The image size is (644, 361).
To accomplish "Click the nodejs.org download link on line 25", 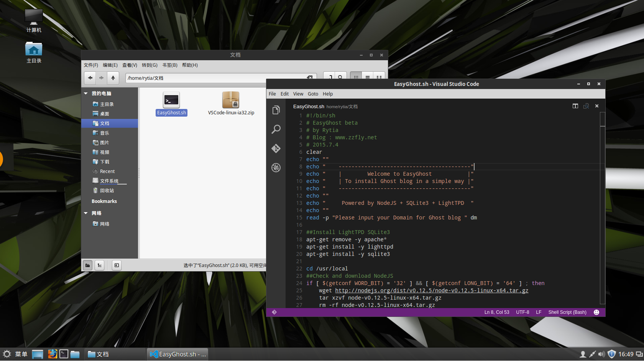I will click(x=432, y=290).
